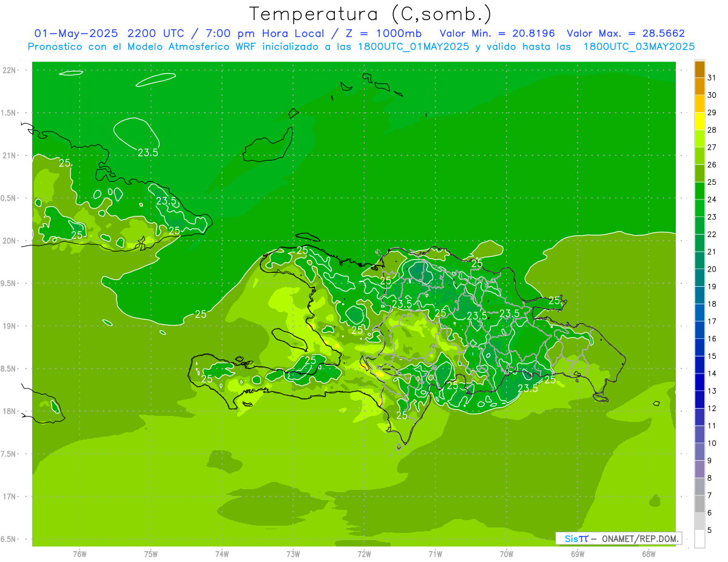The image size is (728, 562).
Task: Click the 'Valor Max. = 28.5662' text
Action: pyautogui.click(x=626, y=33)
